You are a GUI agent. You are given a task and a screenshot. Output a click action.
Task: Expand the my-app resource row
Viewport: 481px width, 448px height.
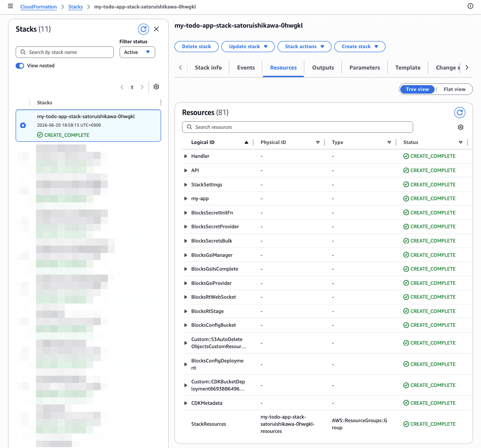186,198
